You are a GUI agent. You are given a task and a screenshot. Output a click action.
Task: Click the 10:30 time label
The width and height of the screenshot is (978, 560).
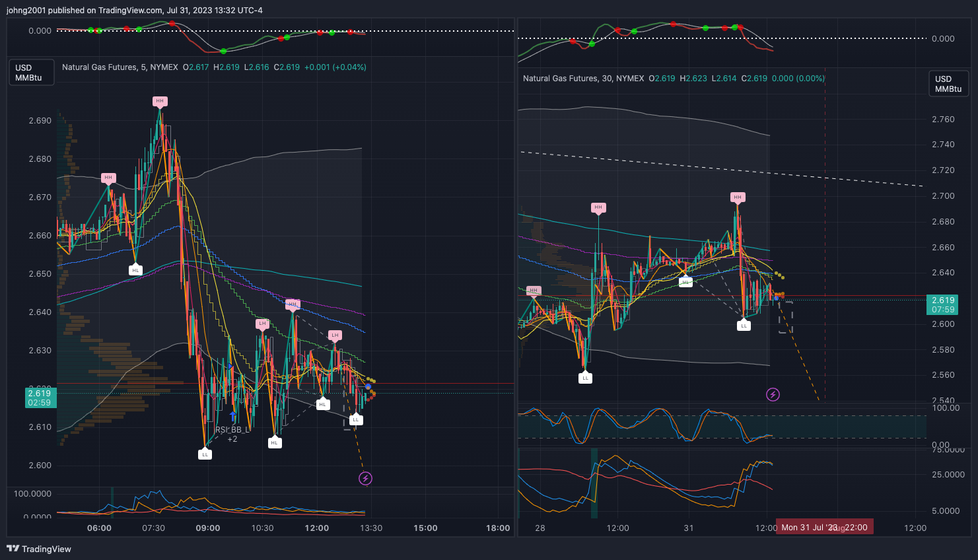(x=262, y=528)
